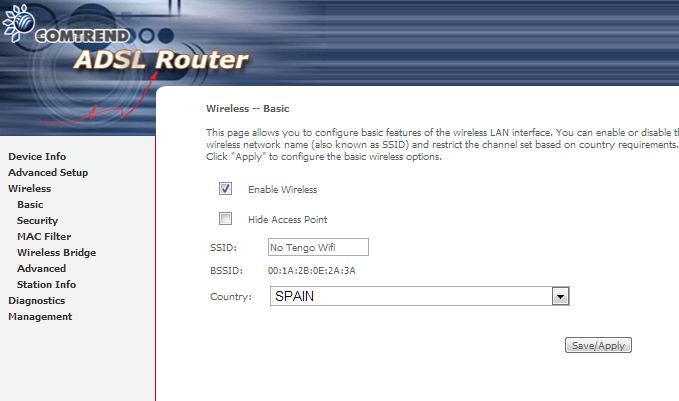
Task: Click the Wireless -- Basic heading
Action: pos(247,108)
